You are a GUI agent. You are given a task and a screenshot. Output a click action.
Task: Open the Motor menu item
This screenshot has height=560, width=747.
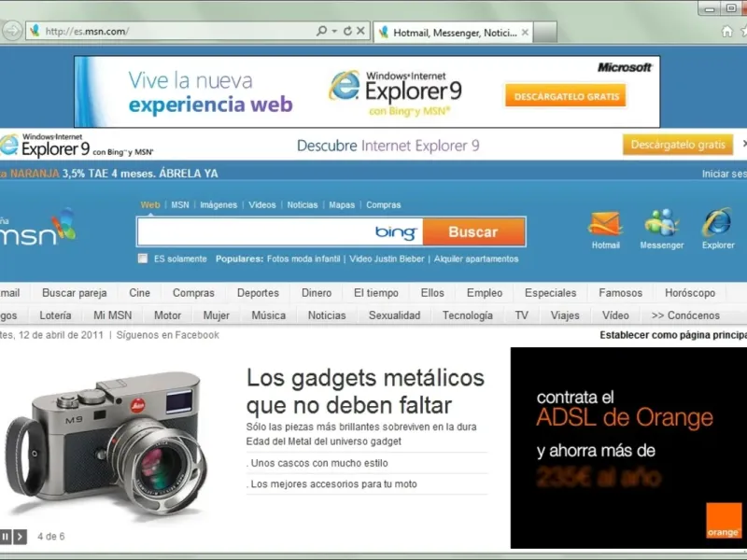[167, 315]
